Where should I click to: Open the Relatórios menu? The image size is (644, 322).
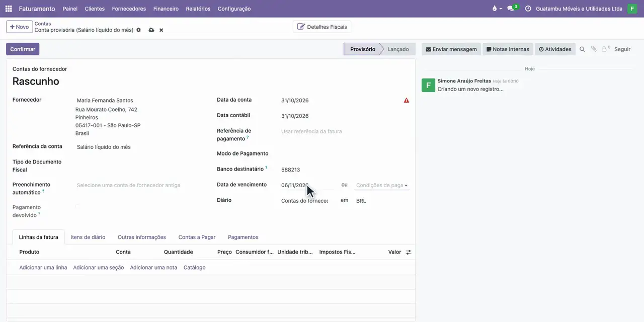coord(198,9)
